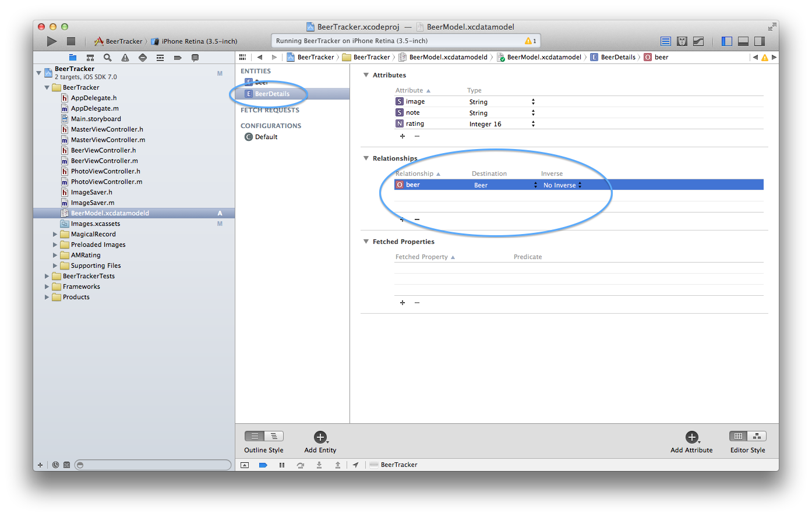The width and height of the screenshot is (812, 517).
Task: Toggle breakpoints activation in debug bar
Action: point(263,465)
